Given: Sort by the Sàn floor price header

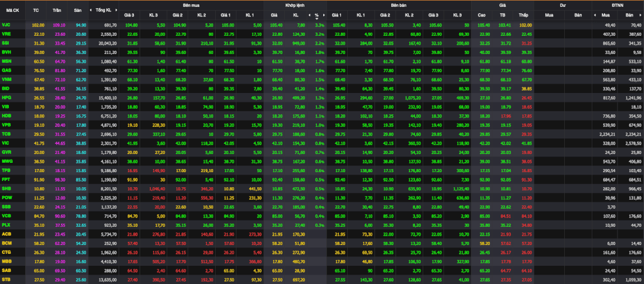Looking at the screenshot, I should (78, 10).
